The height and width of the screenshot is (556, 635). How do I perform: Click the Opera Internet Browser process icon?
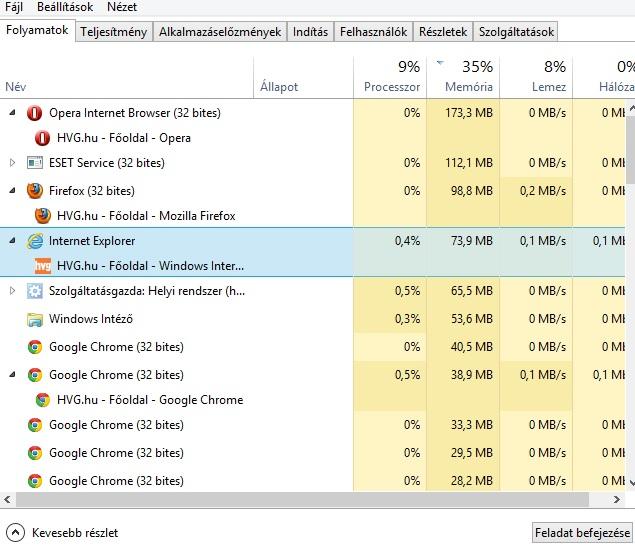[34, 113]
